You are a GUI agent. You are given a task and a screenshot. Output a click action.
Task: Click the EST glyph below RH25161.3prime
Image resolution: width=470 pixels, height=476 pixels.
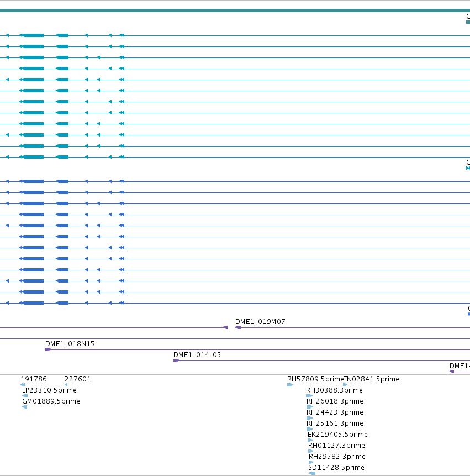click(x=310, y=429)
